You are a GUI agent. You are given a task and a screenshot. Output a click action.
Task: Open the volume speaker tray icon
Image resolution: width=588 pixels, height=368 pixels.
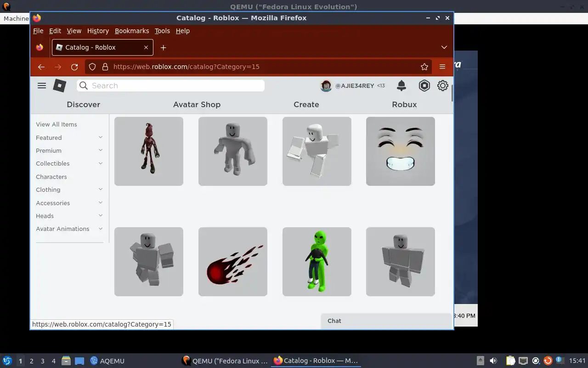coord(493,361)
